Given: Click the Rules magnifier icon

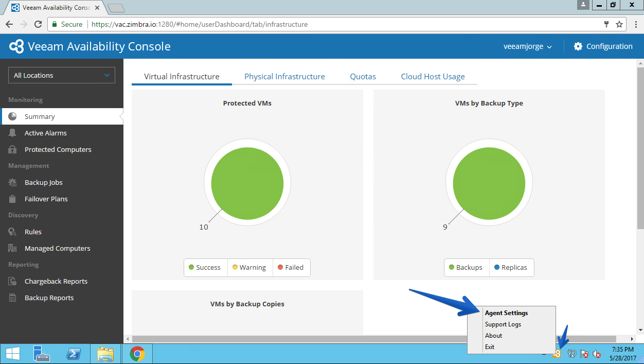Looking at the screenshot, I should [12, 232].
